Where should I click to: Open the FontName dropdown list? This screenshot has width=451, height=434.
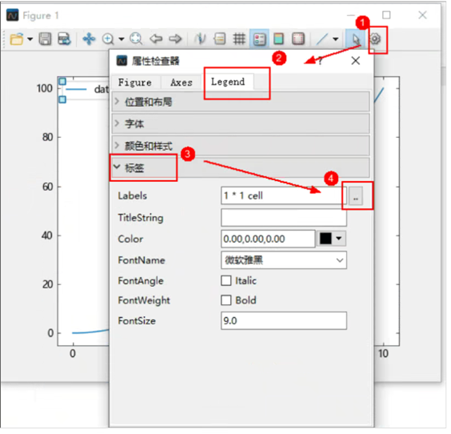tap(284, 260)
